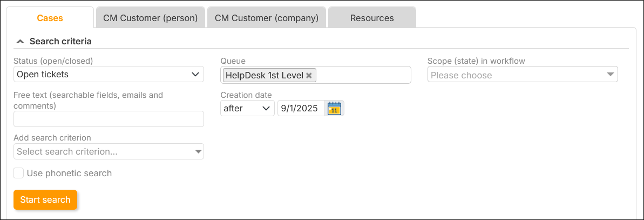Open the calendar date picker icon
The height and width of the screenshot is (220, 644).
pyautogui.click(x=335, y=109)
